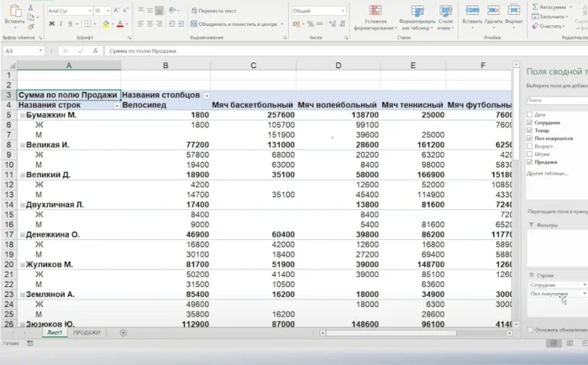Apply bold formatting with Ж button
588x365 pixels.
click(x=51, y=24)
